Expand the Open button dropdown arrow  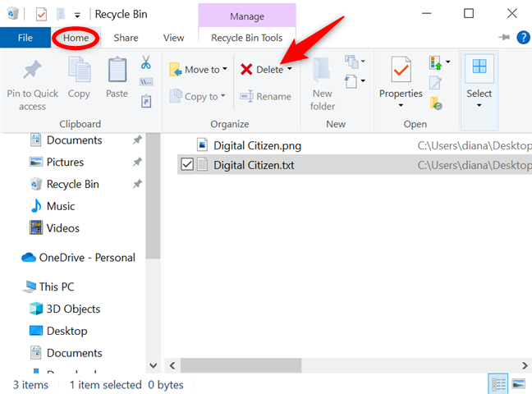point(448,62)
